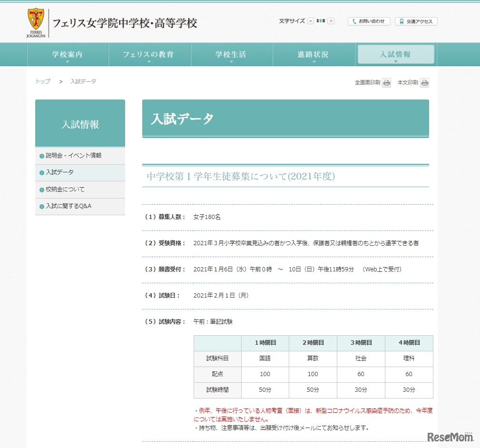The width and height of the screenshot is (480, 448).
Task: Select 入試データ in the left sidebar
Action: 60,172
